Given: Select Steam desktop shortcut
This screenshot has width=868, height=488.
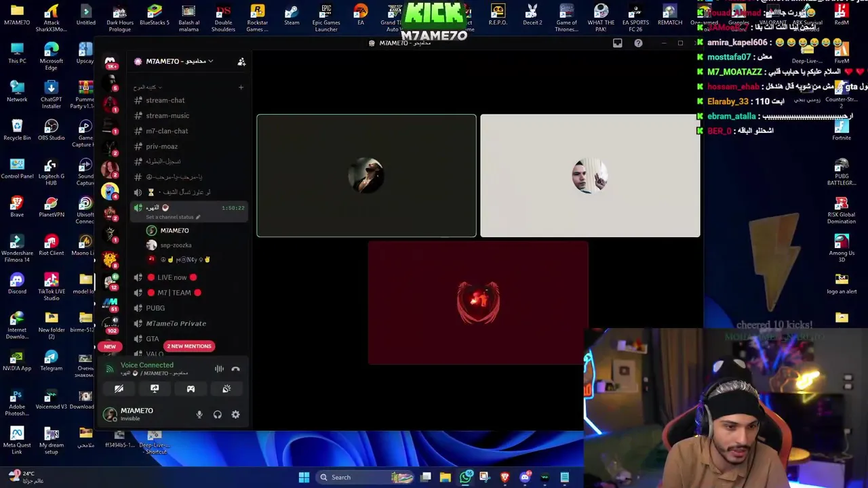Looking at the screenshot, I should pos(292,16).
